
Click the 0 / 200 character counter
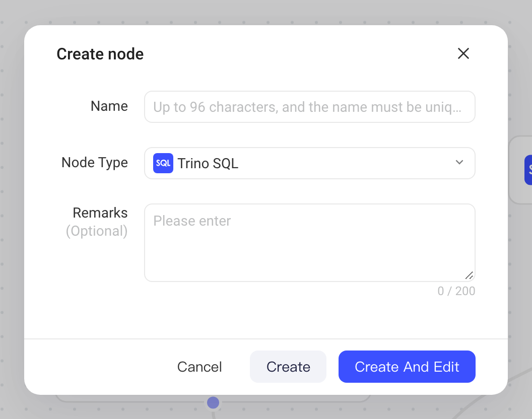point(456,291)
